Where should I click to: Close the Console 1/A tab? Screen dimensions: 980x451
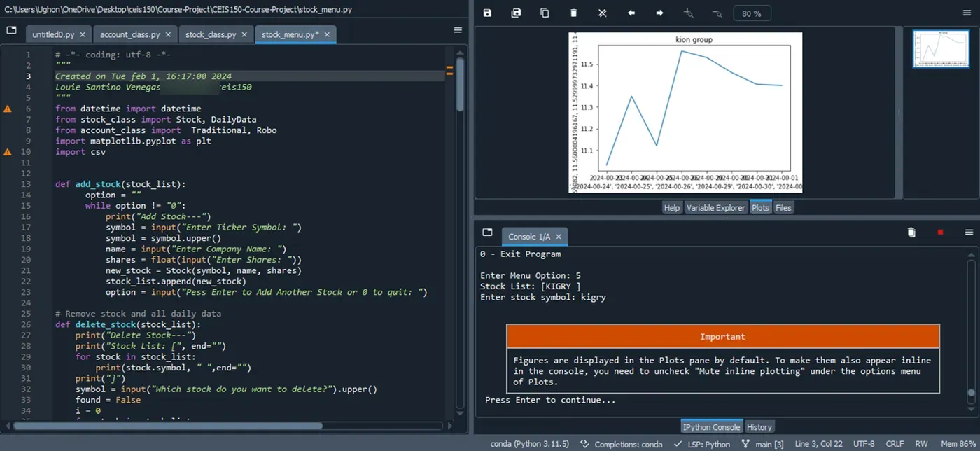pos(558,237)
